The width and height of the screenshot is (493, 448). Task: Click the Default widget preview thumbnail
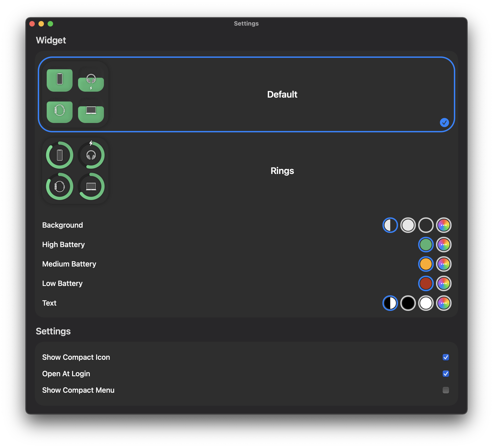[x=75, y=95]
